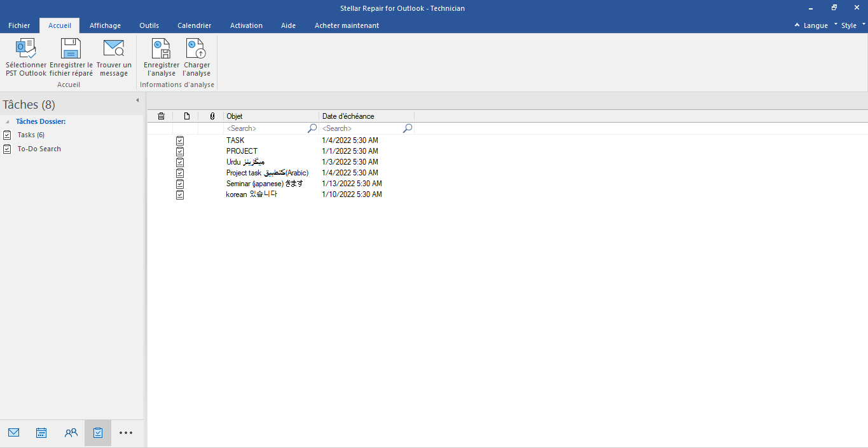Click search magnifier in Objet filter

[312, 128]
